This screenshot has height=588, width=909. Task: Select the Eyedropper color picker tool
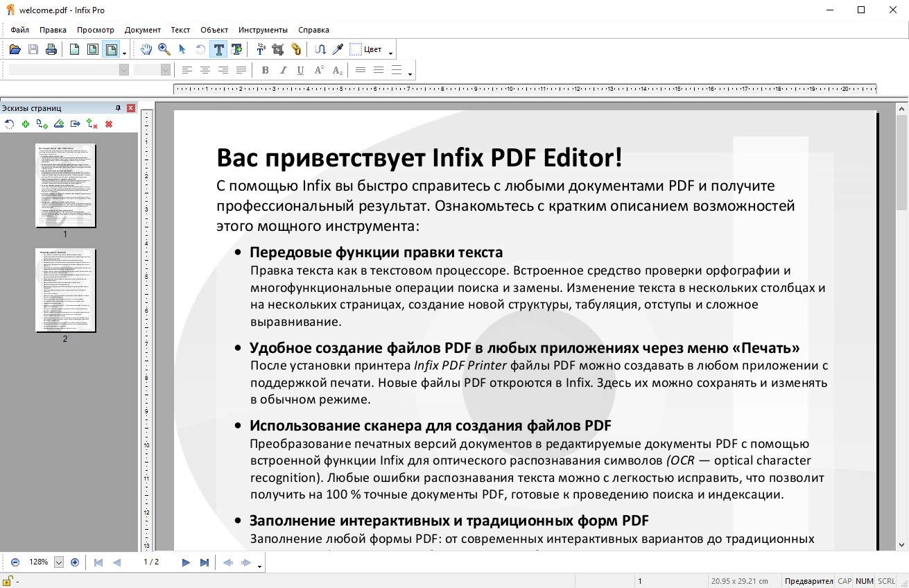(x=338, y=49)
